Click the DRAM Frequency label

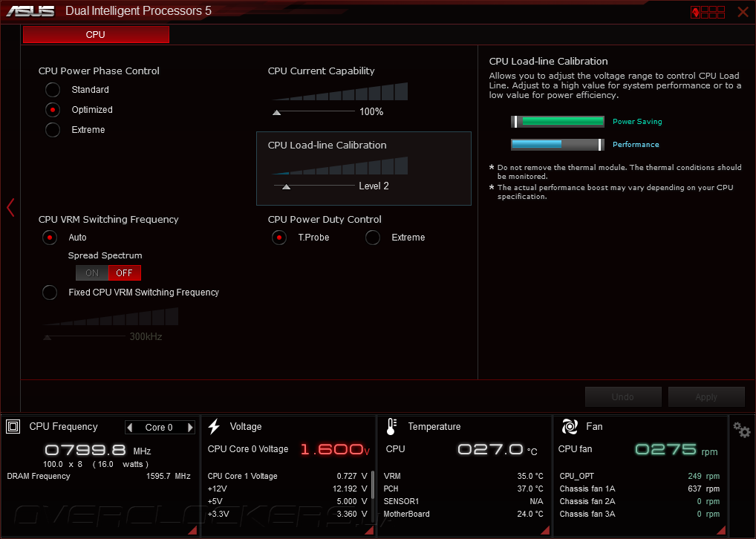[39, 477]
